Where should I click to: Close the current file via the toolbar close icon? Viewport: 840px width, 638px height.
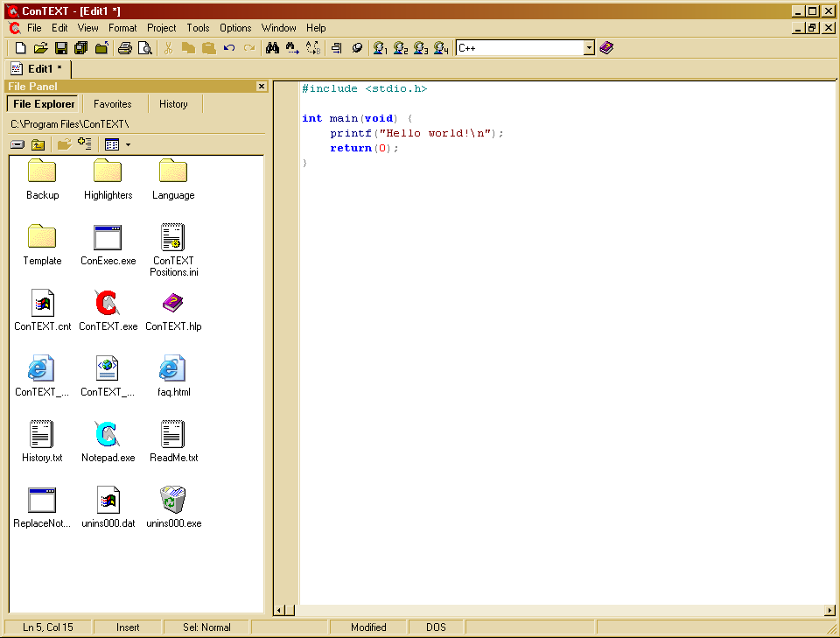pyautogui.click(x=101, y=48)
